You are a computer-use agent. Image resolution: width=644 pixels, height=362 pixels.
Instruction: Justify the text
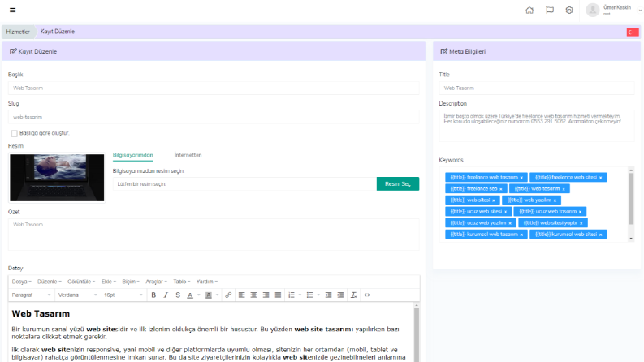pyautogui.click(x=278, y=295)
